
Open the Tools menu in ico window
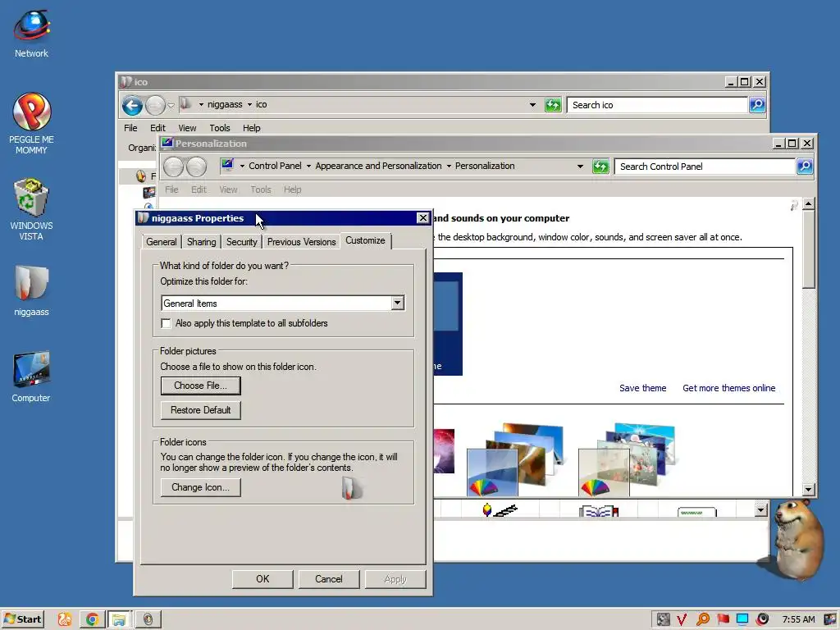tap(220, 128)
